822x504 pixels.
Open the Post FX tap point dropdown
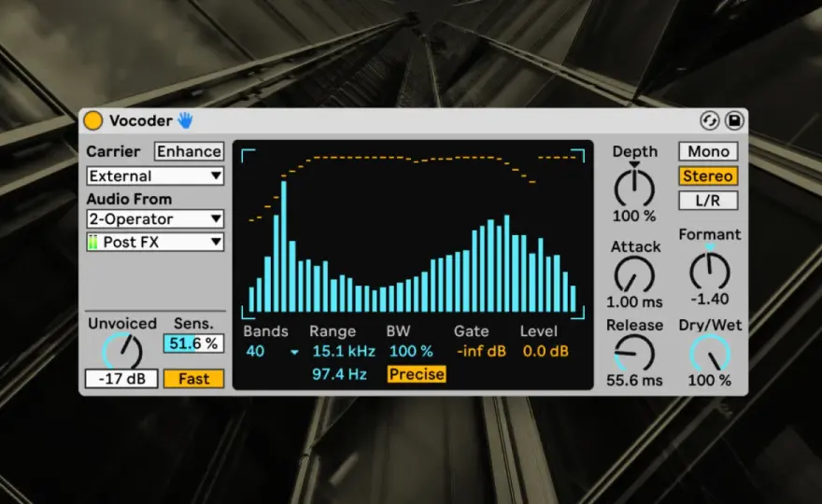point(155,242)
